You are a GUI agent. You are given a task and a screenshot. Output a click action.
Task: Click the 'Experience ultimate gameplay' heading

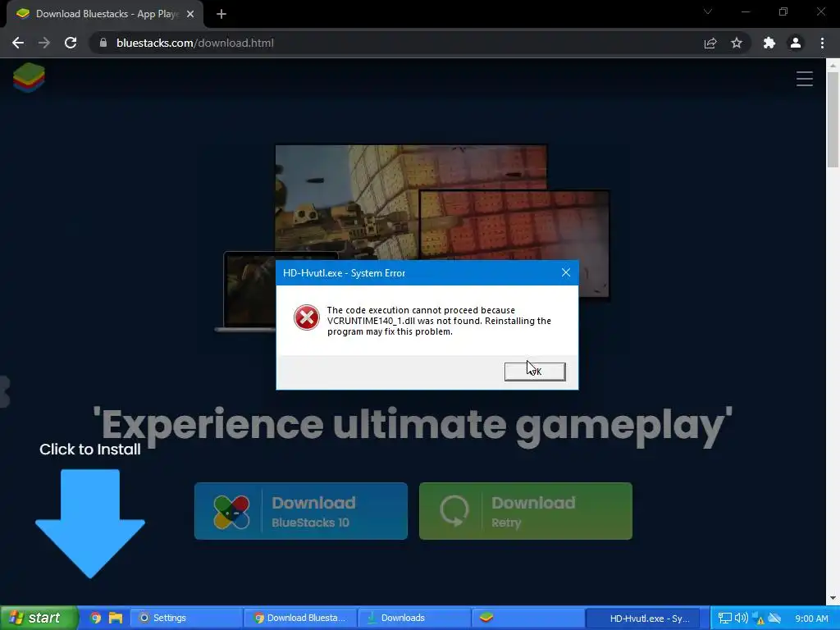point(413,426)
